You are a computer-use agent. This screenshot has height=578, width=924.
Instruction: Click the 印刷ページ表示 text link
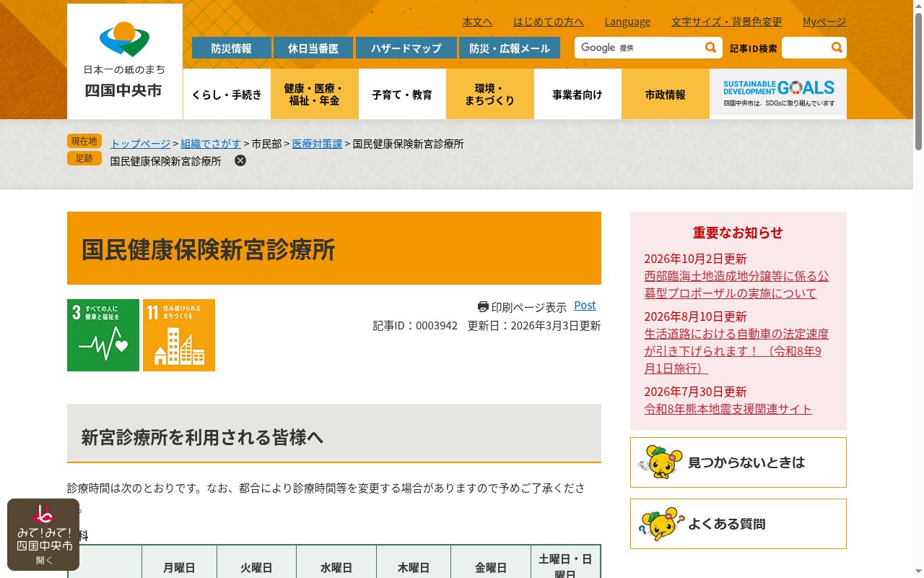[529, 307]
